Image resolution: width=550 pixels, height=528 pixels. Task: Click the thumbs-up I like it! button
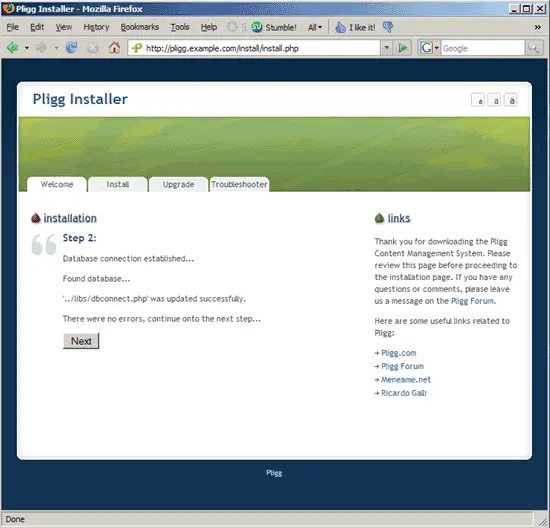coord(355,27)
